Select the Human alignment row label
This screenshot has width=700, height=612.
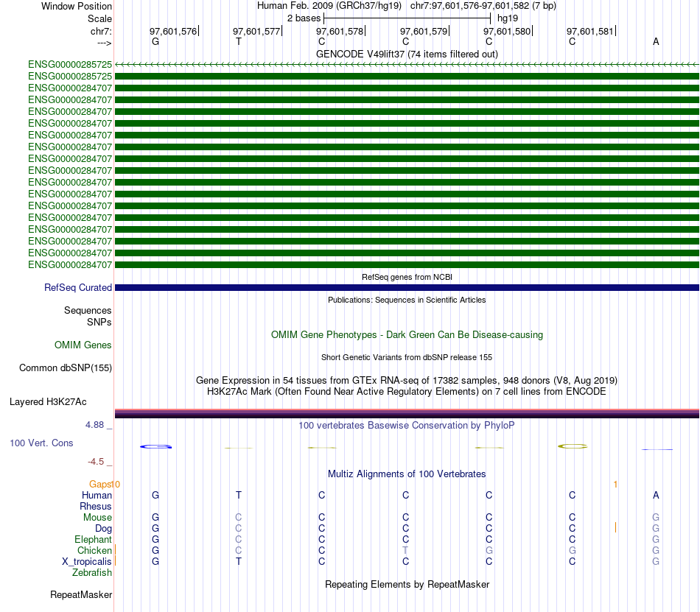[x=97, y=495]
